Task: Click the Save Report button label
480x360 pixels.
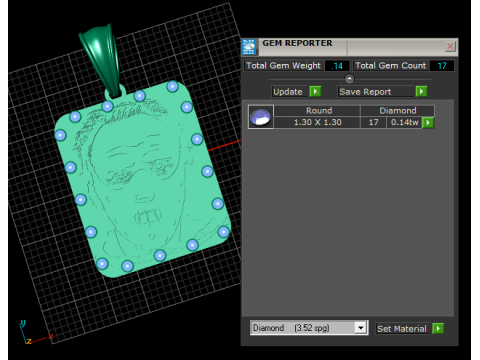Action: [376, 92]
